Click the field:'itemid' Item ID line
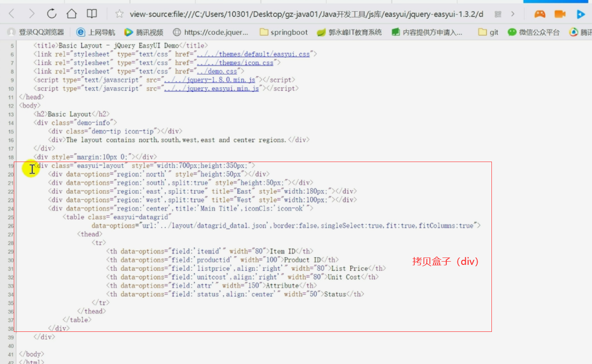This screenshot has height=364, width=592. click(x=210, y=252)
